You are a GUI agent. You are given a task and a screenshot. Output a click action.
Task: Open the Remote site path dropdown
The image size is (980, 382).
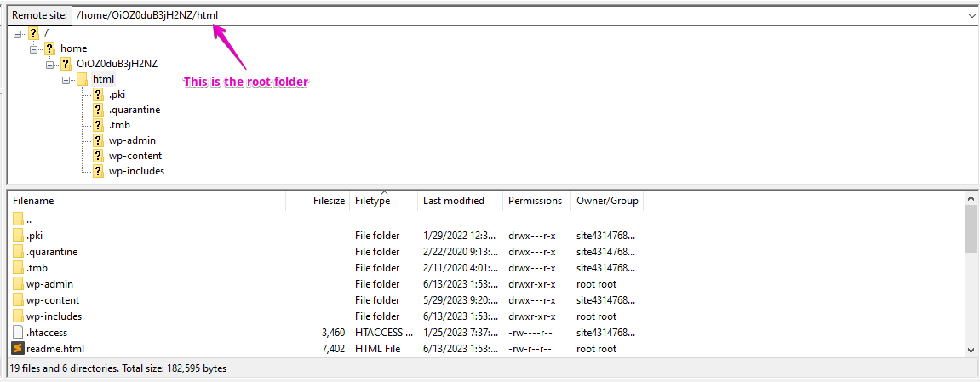coord(971,15)
